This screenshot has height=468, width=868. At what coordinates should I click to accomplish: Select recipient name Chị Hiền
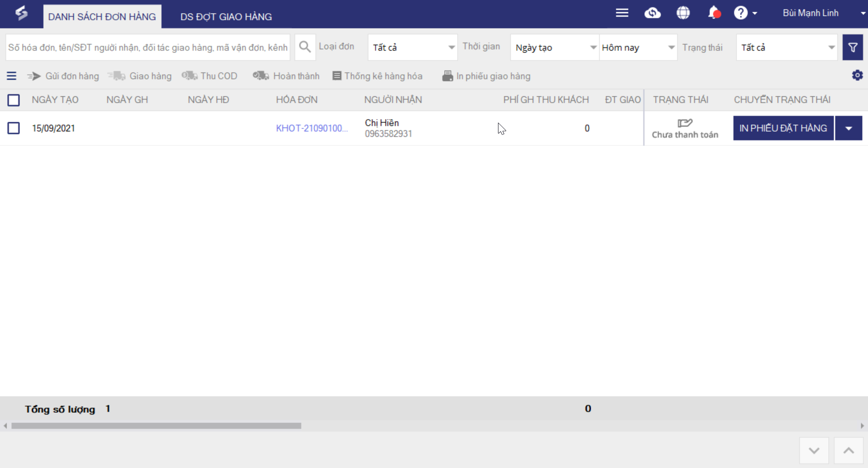(382, 123)
